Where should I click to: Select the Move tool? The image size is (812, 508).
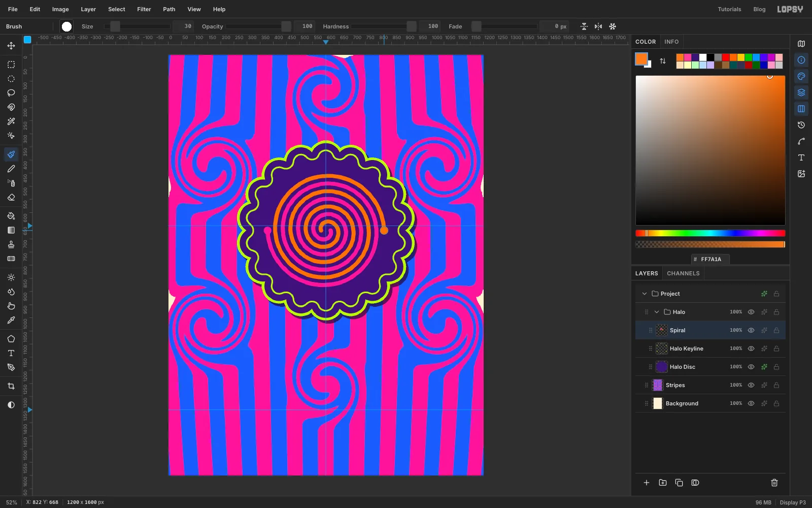11,46
